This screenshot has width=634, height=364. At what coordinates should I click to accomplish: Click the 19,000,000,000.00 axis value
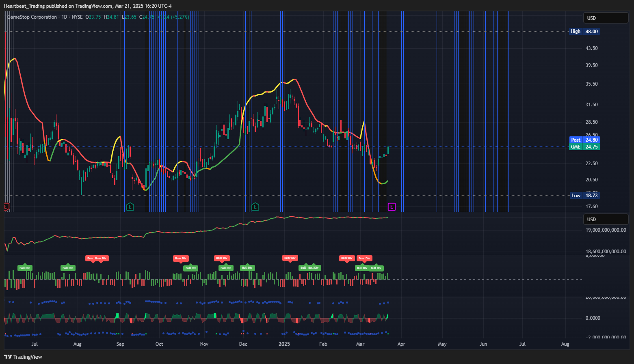[x=606, y=230]
